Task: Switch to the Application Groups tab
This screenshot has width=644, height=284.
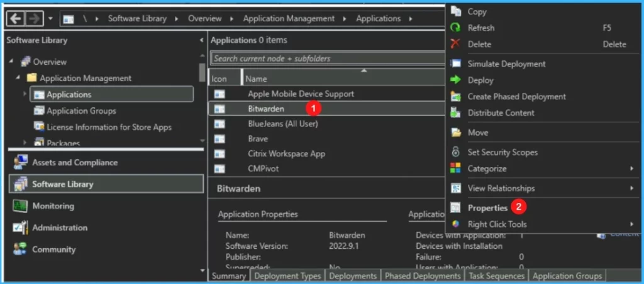Action: pos(567,276)
